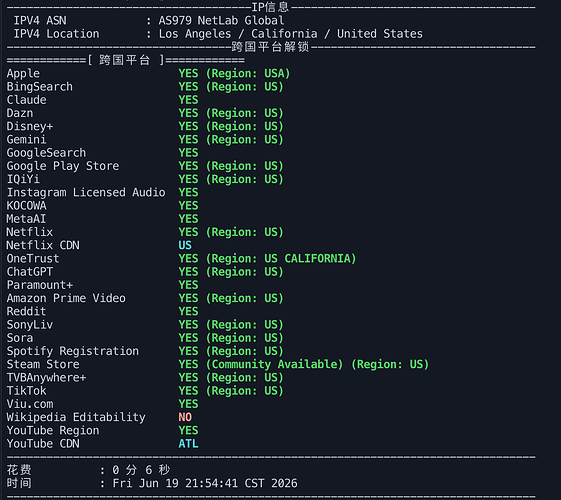Click the 'Viu.com' row name
The width and height of the screenshot is (561, 500).
pyautogui.click(x=30, y=404)
